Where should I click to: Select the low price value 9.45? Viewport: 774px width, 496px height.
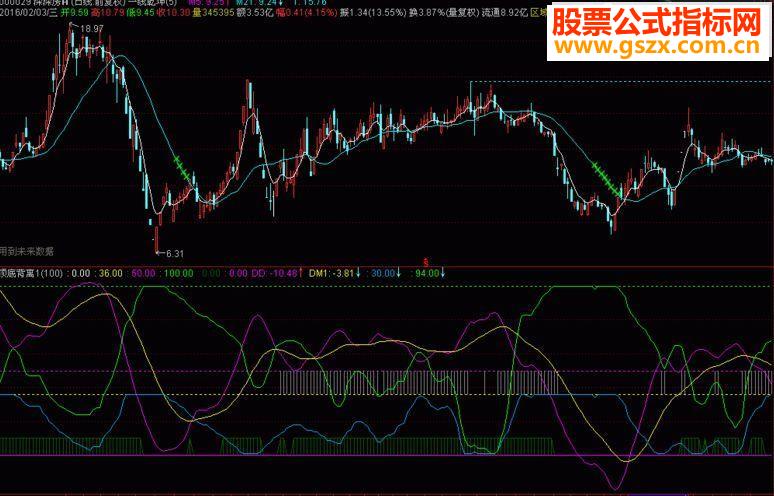(x=145, y=12)
